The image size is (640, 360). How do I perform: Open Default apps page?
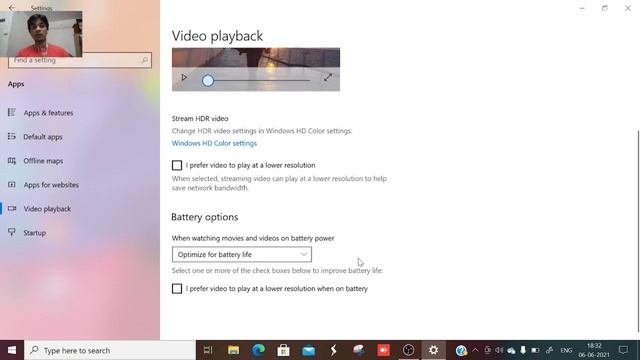[x=43, y=137]
